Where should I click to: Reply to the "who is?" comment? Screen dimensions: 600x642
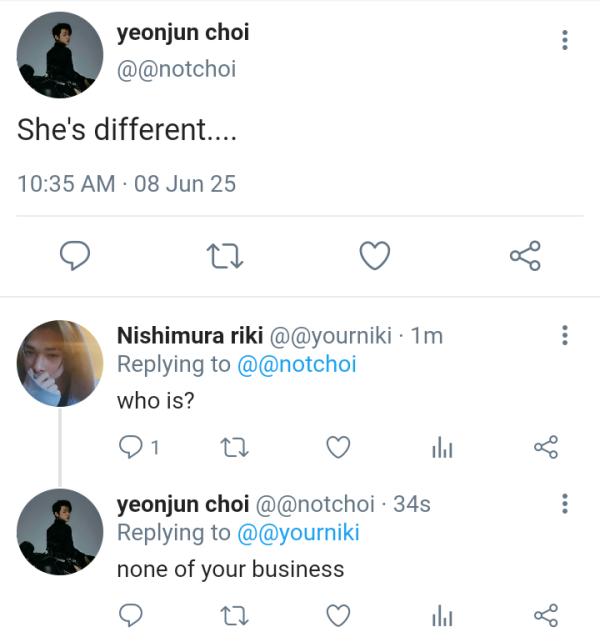point(132,448)
